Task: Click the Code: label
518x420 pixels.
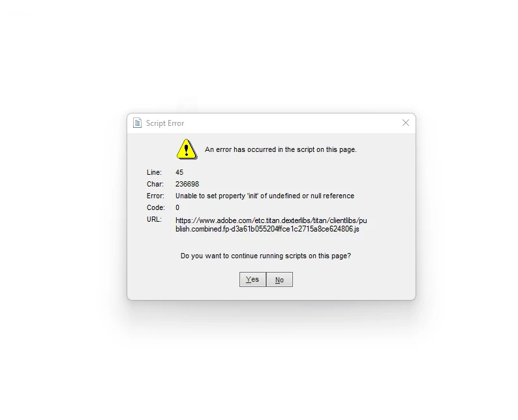Action: 156,207
